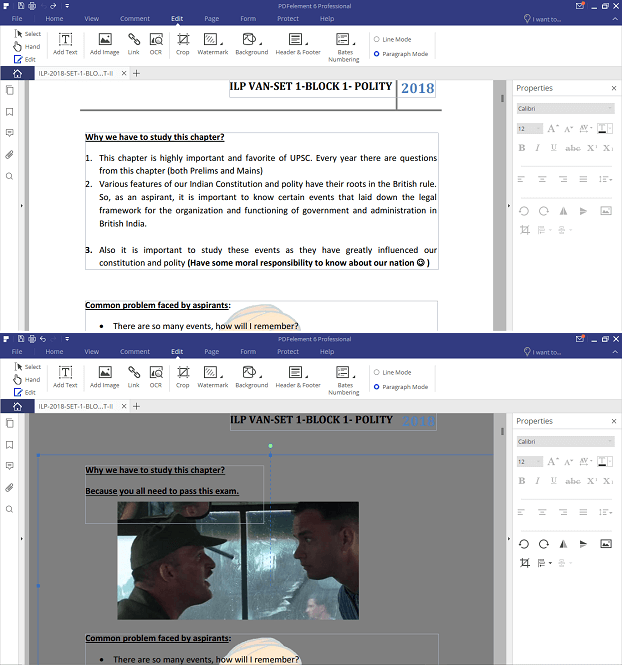Switch to Comment tab in top window
The width and height of the screenshot is (622, 665).
[135, 19]
